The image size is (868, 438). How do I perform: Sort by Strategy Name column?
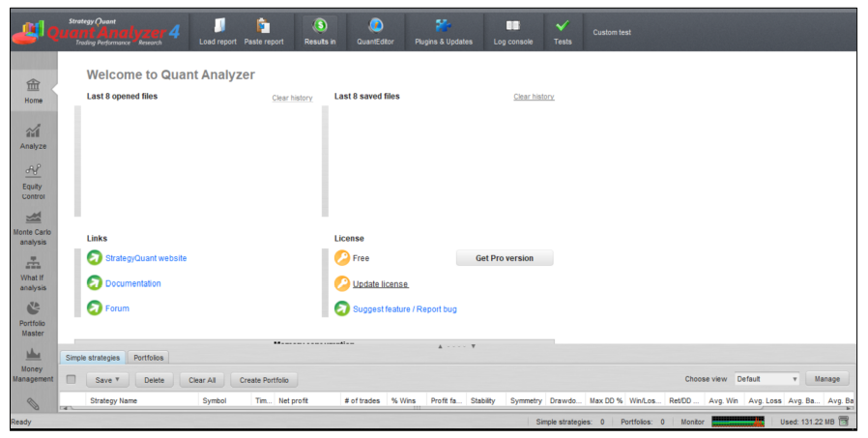click(142, 400)
